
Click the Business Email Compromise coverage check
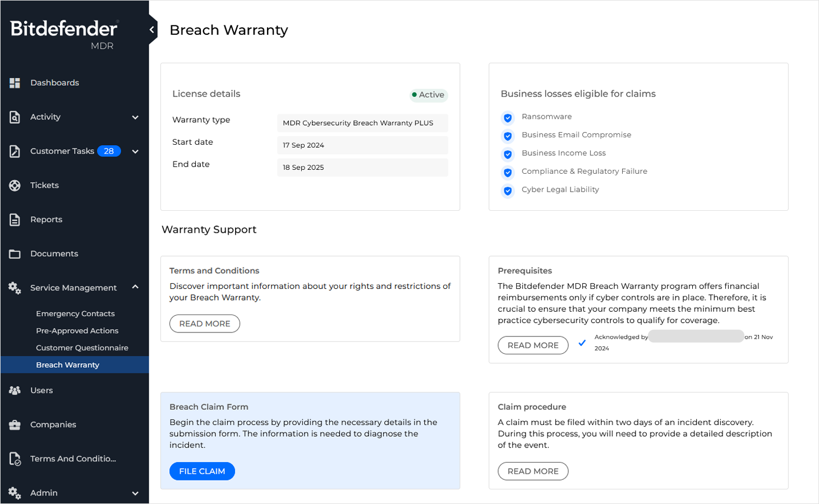point(507,136)
